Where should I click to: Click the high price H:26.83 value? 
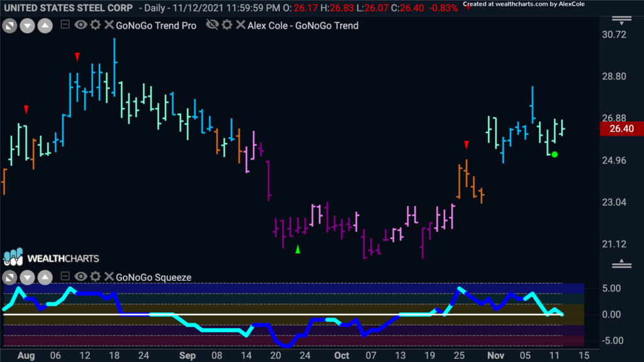(x=337, y=8)
